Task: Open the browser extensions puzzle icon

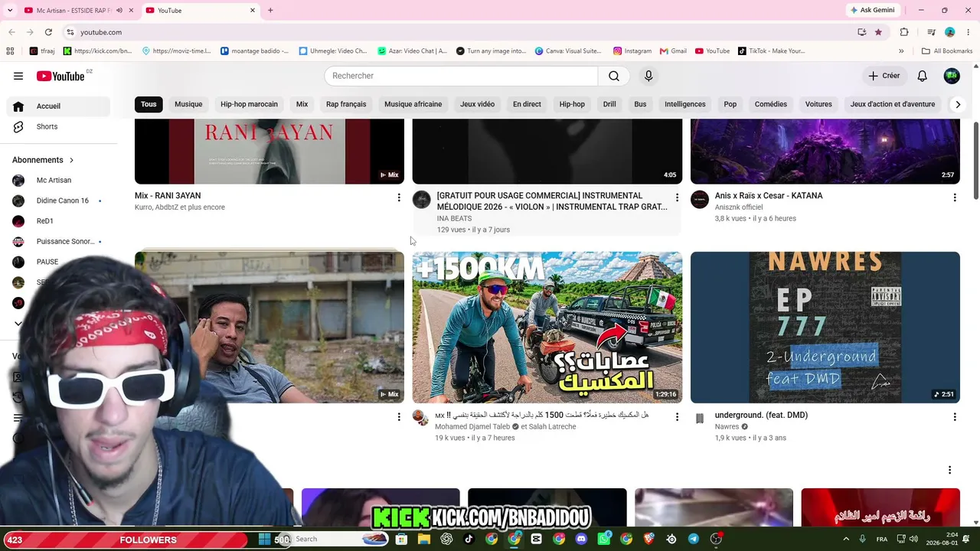Action: (904, 32)
